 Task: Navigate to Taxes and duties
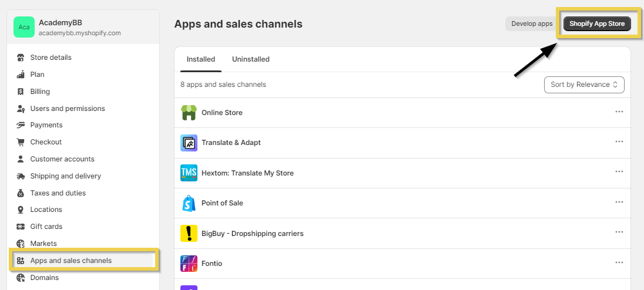[58, 193]
